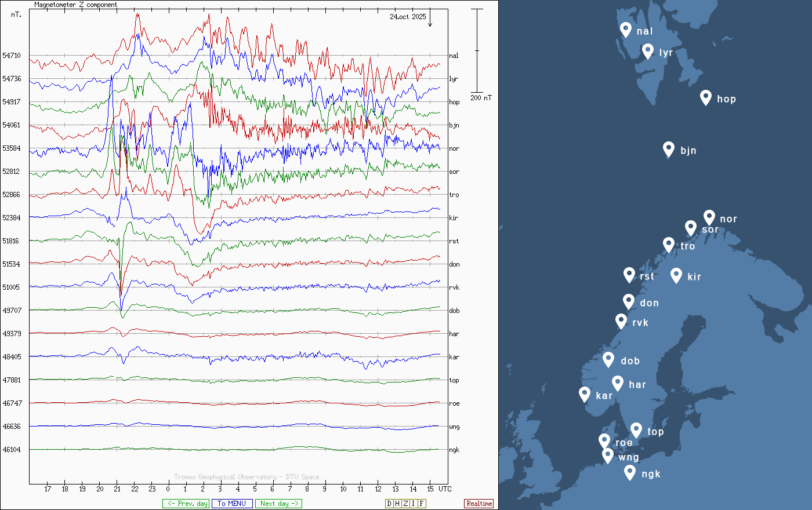Open the don station map pin

pos(629,301)
